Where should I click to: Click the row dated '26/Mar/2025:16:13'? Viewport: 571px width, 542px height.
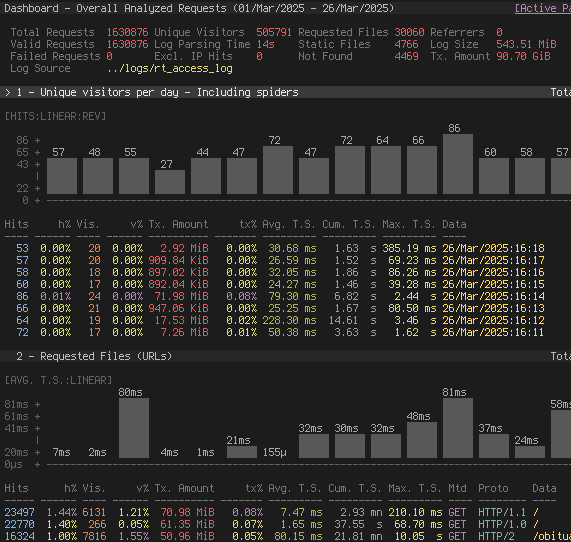[274, 309]
